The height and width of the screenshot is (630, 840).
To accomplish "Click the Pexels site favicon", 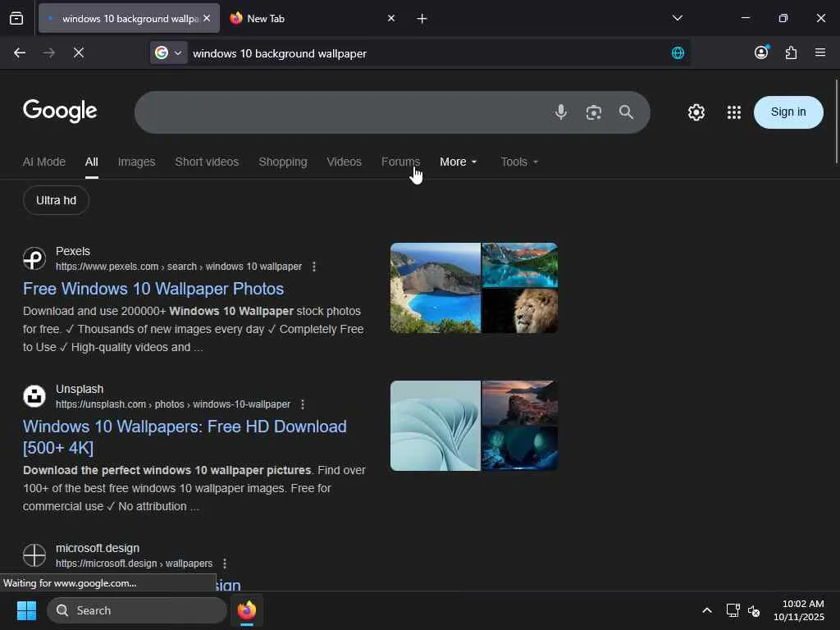I will (x=34, y=258).
